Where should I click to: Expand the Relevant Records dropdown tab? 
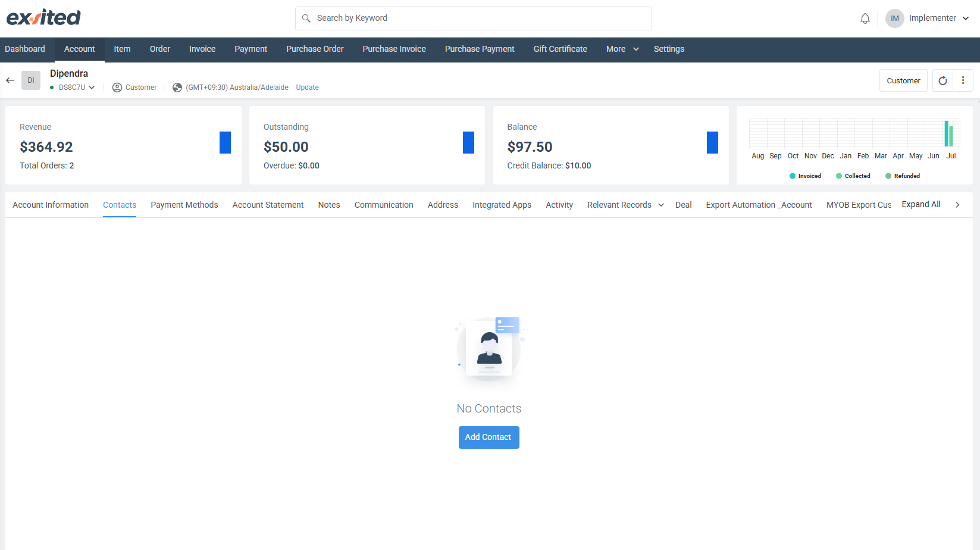(625, 205)
